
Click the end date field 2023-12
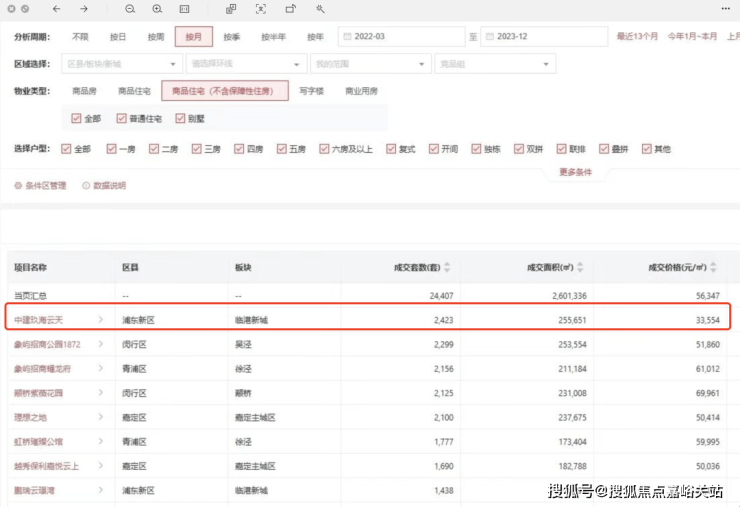[545, 37]
